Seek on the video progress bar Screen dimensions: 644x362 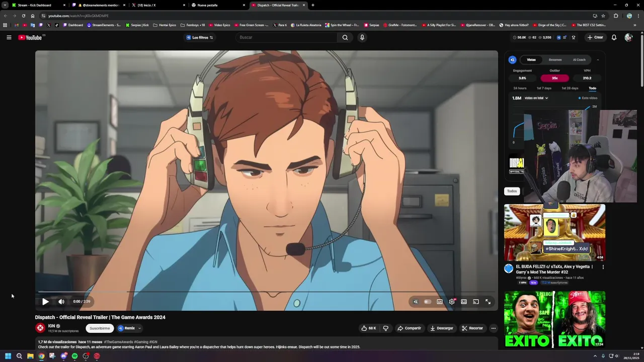[x=266, y=292]
